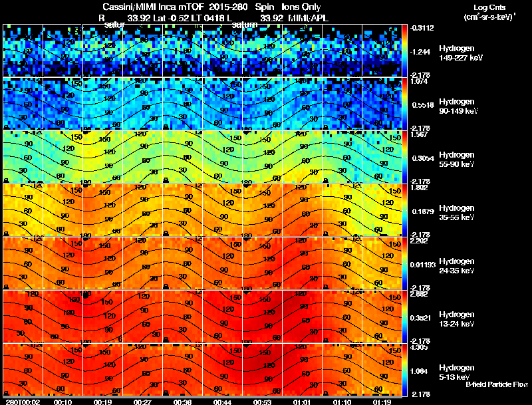Screen dimensions: 532x405
Task: Click the Hydrogen 5-13 keV label
Action: click(457, 372)
